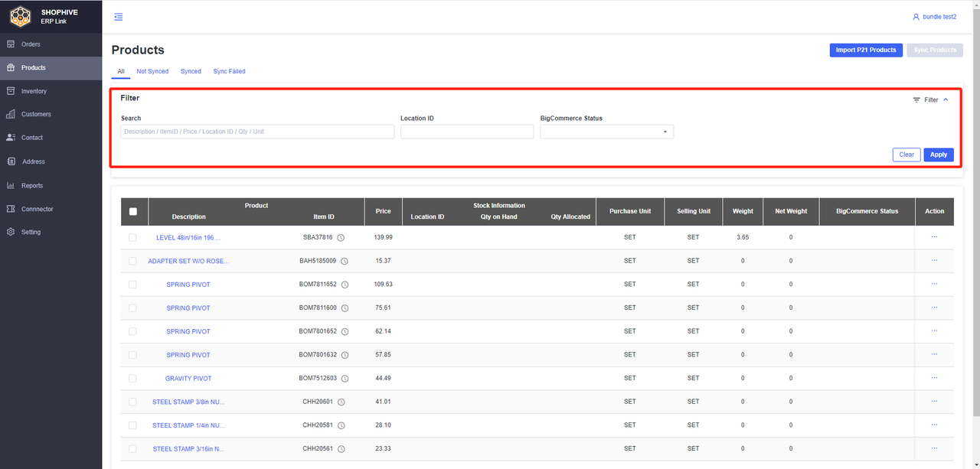Click the Sync Products button
Image resolution: width=980 pixels, height=469 pixels.
[935, 50]
